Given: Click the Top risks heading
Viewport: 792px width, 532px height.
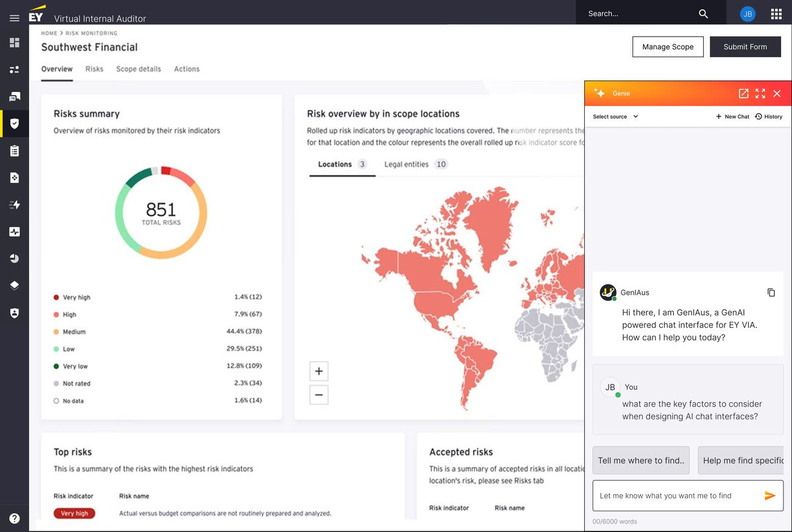Looking at the screenshot, I should [72, 452].
